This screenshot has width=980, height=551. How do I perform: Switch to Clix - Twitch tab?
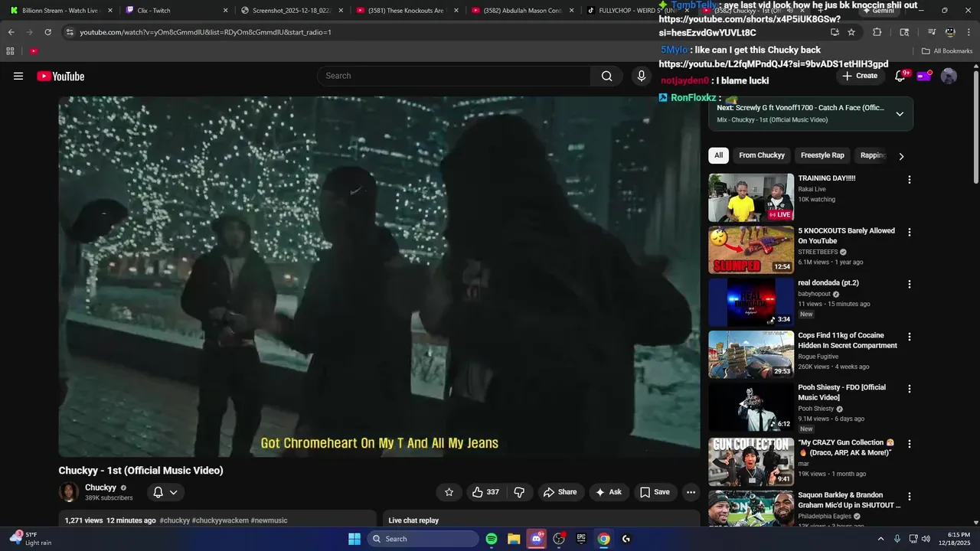coord(175,11)
